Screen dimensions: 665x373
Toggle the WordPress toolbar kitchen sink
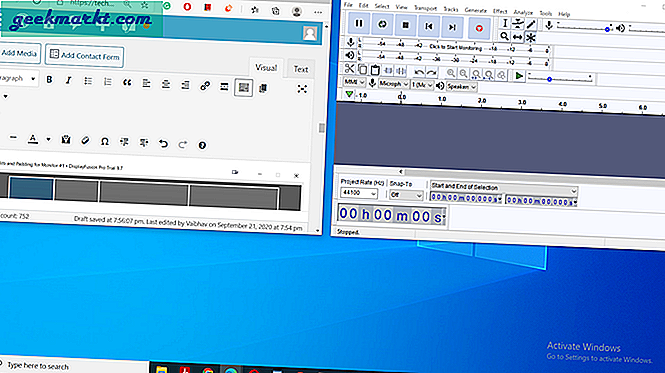243,87
